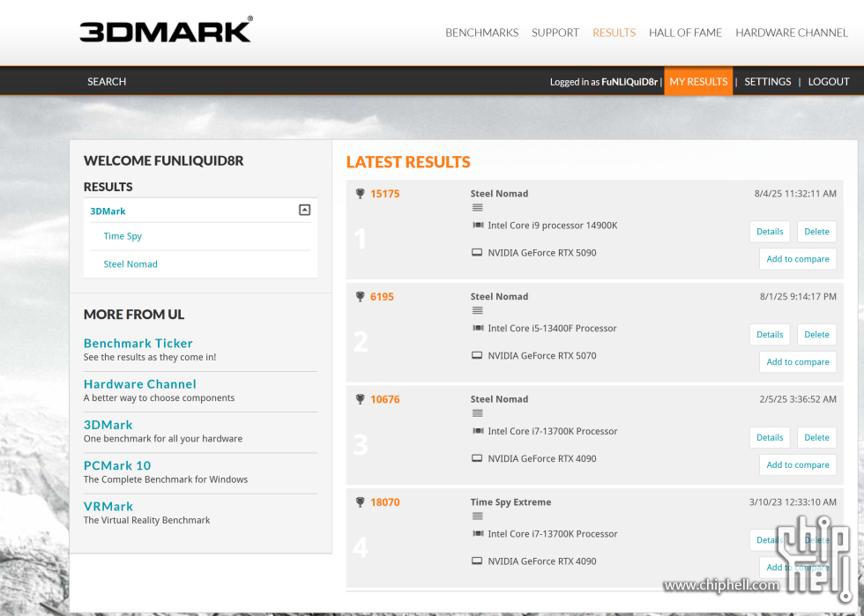Click trophy icon beside score 10676
Screen dimensions: 864x616
pyautogui.click(x=360, y=399)
